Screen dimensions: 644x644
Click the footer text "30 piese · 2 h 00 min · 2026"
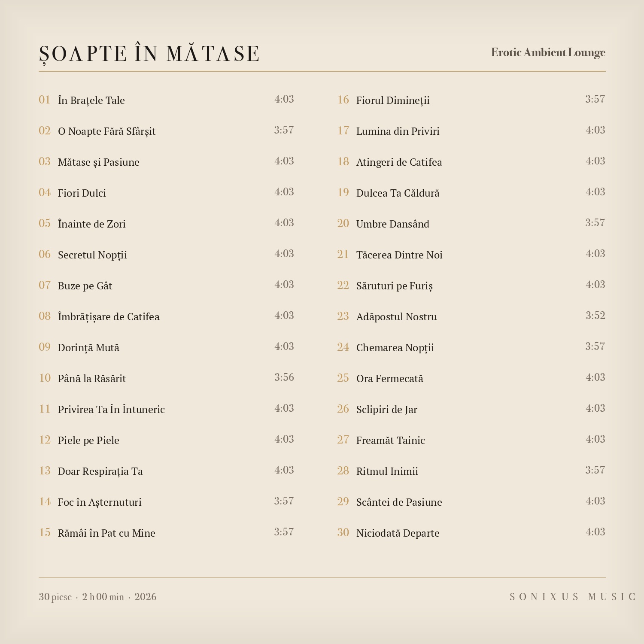coord(97,597)
